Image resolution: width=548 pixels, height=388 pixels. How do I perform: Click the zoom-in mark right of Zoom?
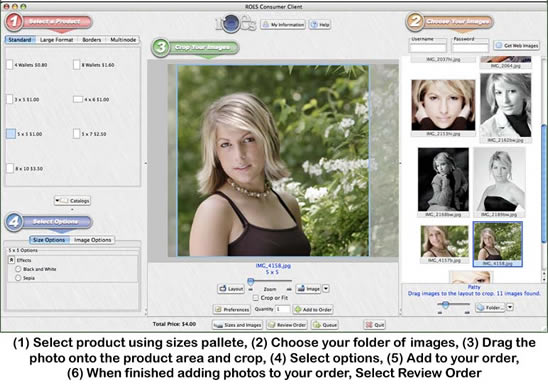pyautogui.click(x=289, y=289)
